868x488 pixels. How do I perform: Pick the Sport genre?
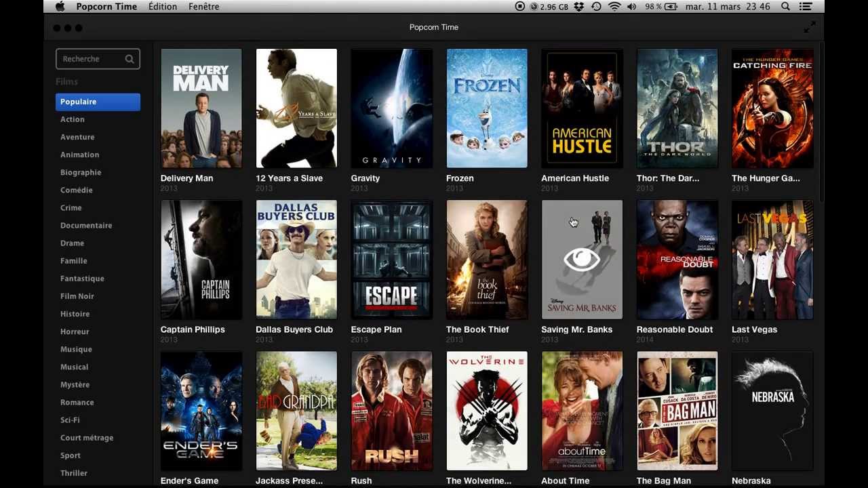click(x=70, y=455)
